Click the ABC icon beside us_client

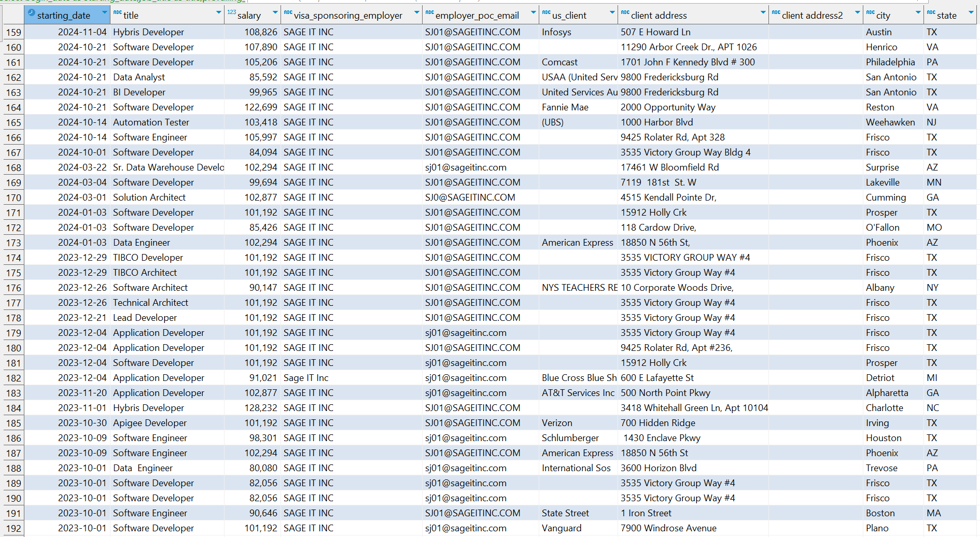(547, 12)
